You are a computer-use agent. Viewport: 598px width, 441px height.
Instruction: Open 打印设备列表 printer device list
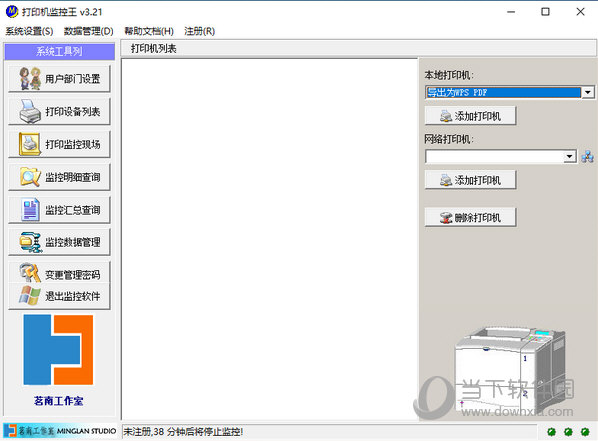[x=59, y=111]
